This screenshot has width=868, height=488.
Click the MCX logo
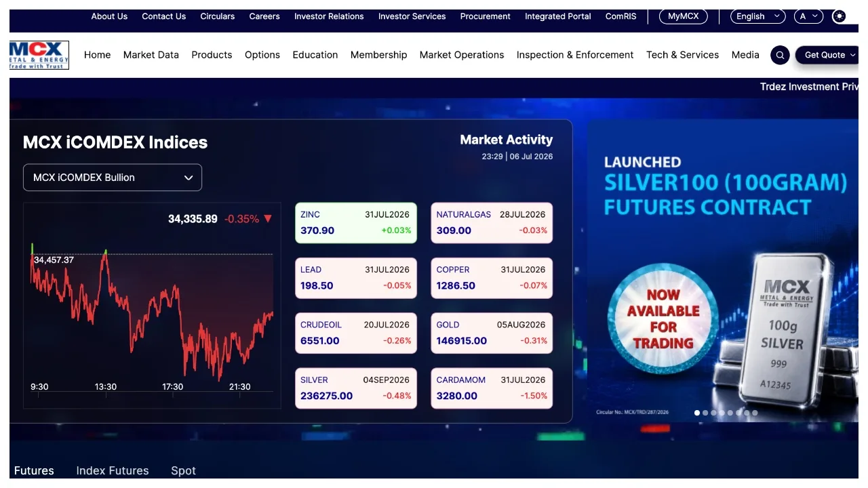(39, 55)
